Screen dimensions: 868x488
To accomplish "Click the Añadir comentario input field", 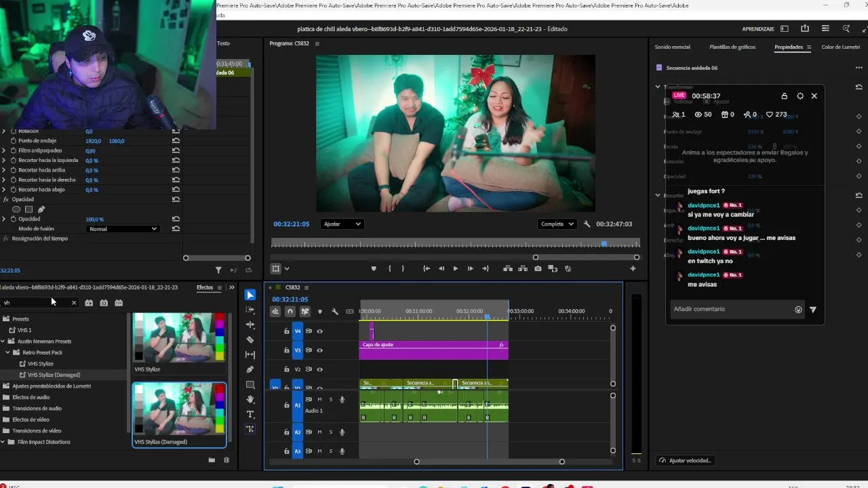I will point(732,310).
